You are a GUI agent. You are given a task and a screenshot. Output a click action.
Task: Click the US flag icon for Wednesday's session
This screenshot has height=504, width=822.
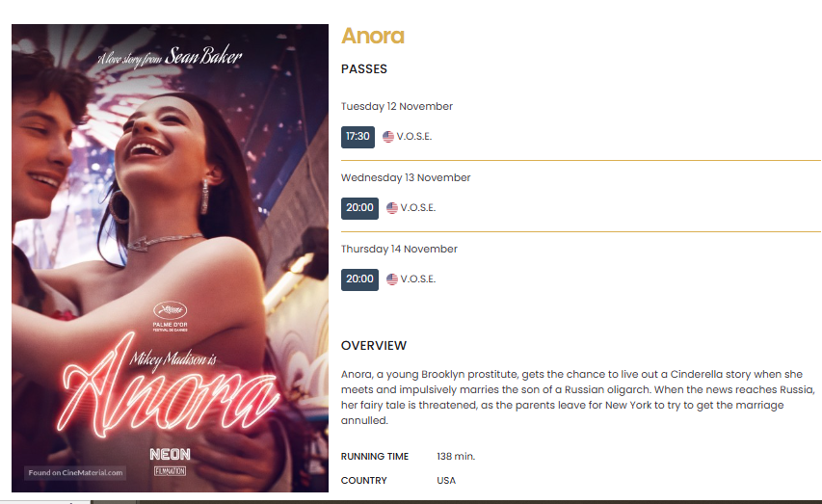[391, 208]
